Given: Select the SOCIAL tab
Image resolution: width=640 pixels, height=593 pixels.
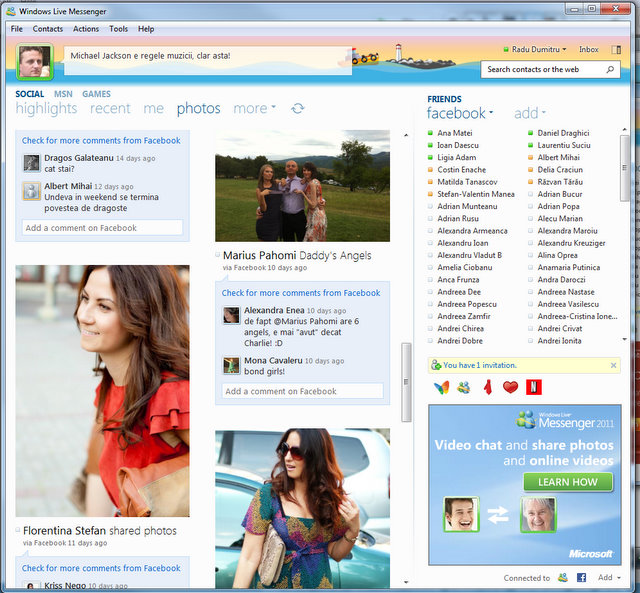Looking at the screenshot, I should (x=29, y=94).
